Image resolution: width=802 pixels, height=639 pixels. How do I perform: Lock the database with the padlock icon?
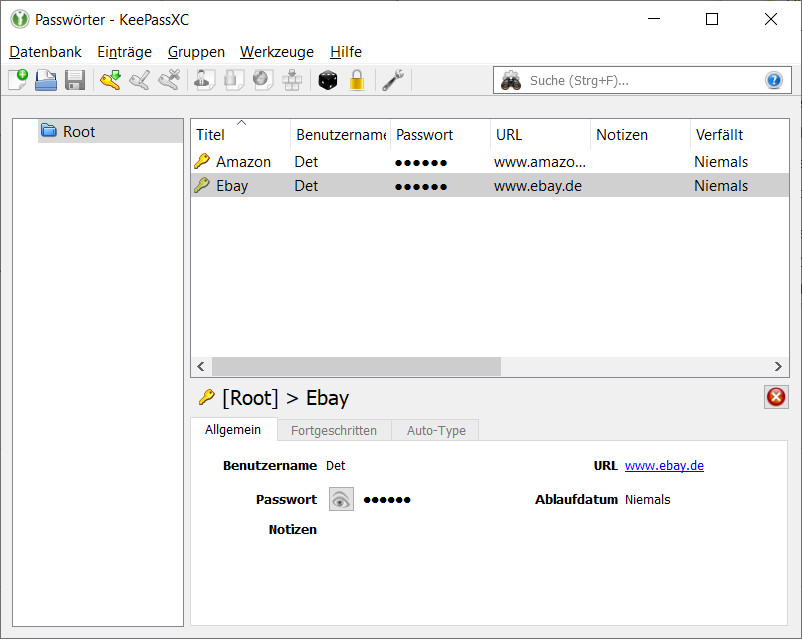click(x=357, y=81)
